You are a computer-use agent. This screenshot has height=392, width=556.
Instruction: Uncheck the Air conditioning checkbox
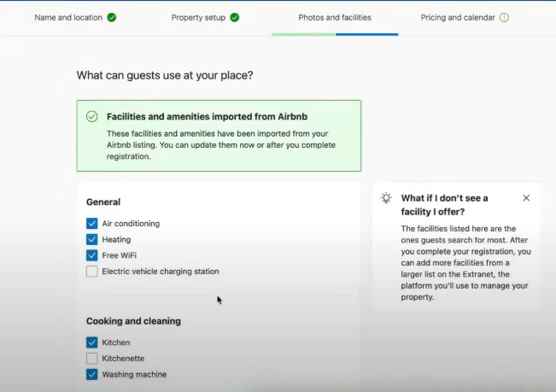pos(92,223)
